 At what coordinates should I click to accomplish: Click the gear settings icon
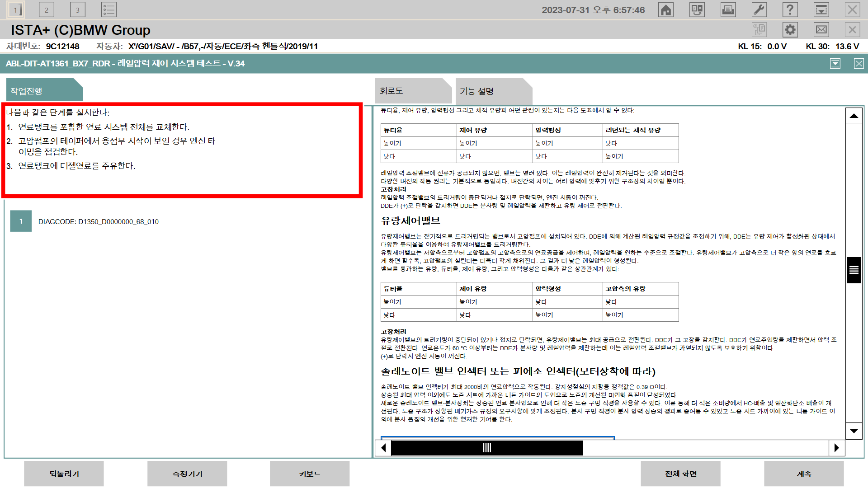(790, 30)
